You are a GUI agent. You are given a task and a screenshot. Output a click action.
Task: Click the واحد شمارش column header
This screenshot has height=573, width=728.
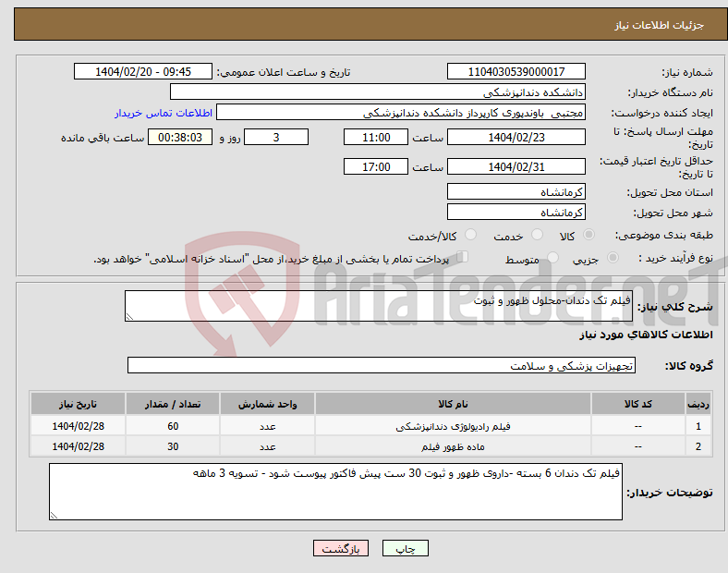tap(267, 404)
